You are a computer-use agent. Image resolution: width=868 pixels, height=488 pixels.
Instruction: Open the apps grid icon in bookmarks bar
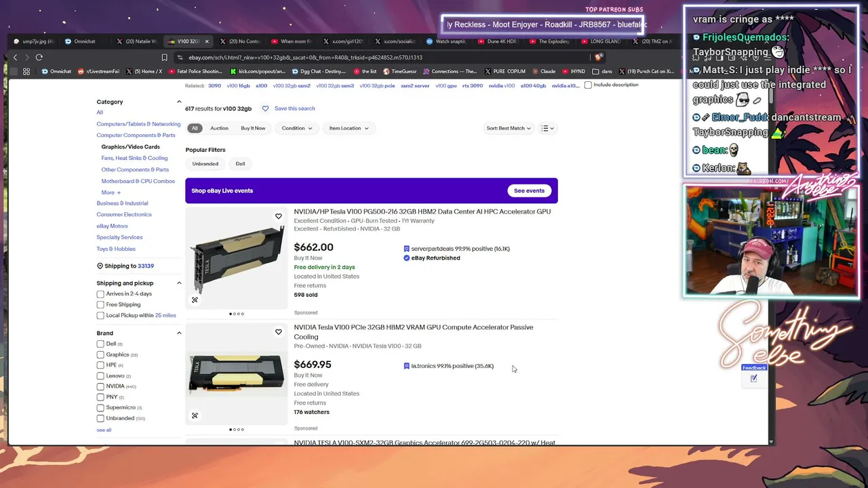click(x=26, y=71)
